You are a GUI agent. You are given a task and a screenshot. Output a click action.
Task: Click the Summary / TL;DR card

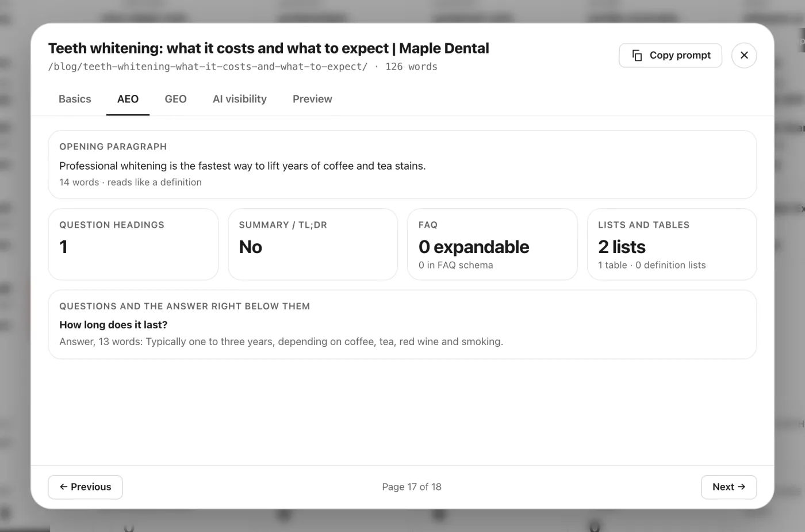313,244
